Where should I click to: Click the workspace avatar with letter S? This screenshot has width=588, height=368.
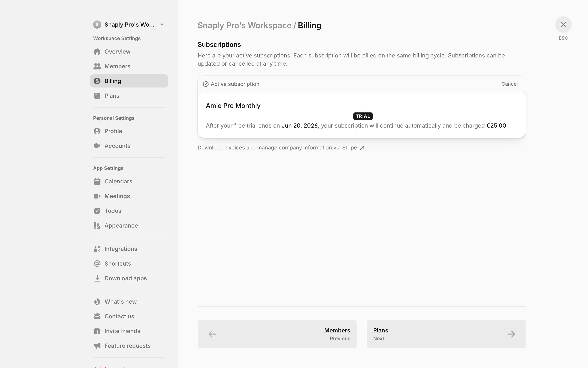click(97, 25)
